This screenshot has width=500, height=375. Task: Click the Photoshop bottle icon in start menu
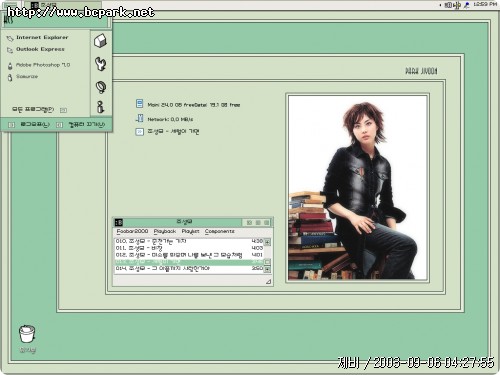pyautogui.click(x=10, y=66)
